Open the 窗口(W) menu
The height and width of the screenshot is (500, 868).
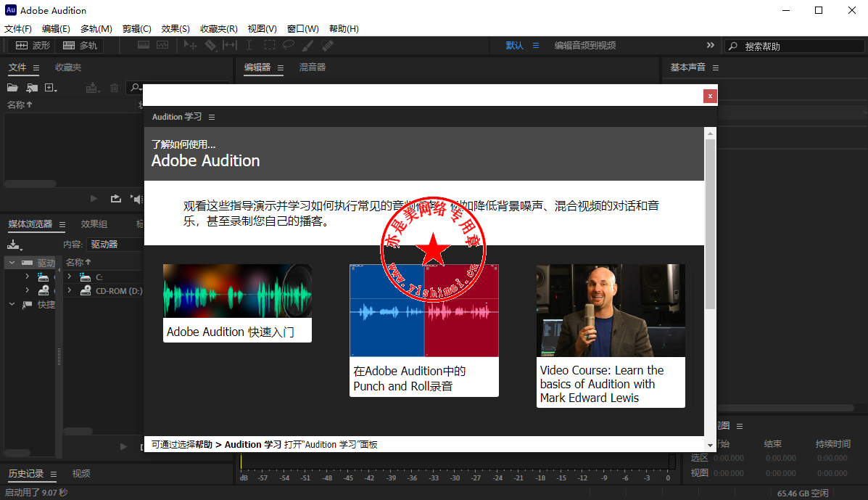(303, 29)
